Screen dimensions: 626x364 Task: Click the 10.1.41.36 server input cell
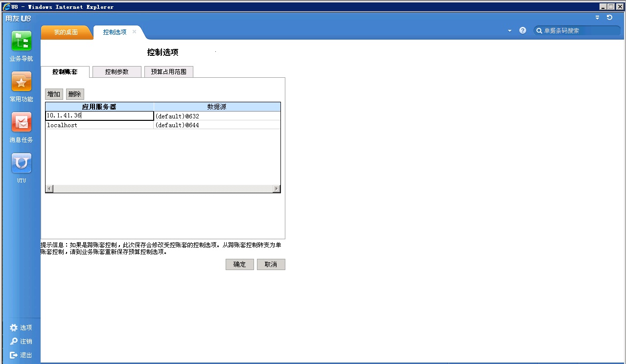click(x=99, y=116)
